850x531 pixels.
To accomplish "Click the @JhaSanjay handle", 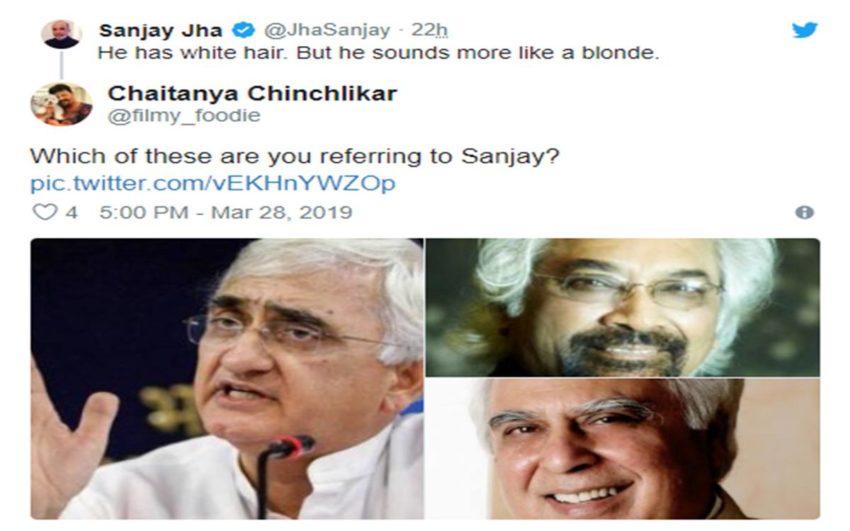I will pos(326,30).
